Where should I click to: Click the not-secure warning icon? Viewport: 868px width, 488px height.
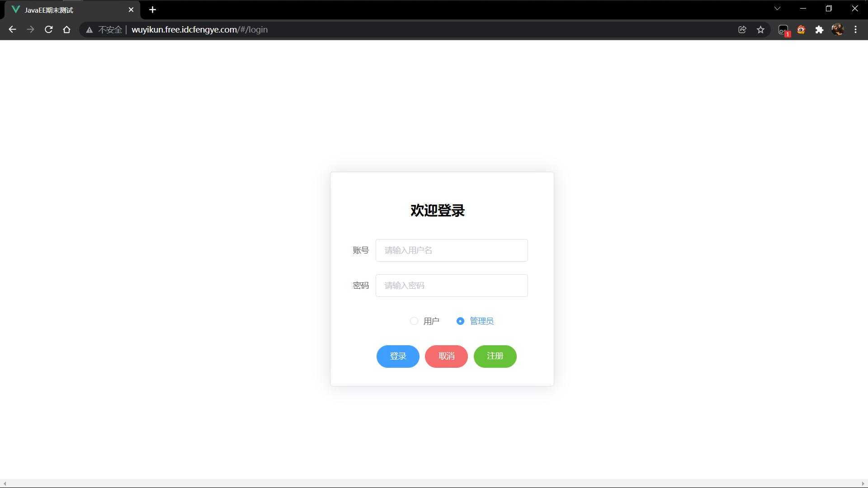tap(90, 30)
